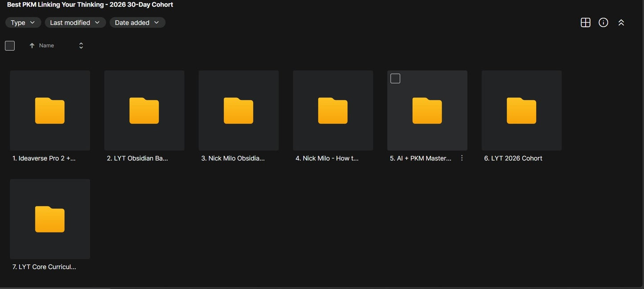This screenshot has height=289, width=644.
Task: Check the box on 5. AI + PKM Master folder
Action: (x=395, y=79)
